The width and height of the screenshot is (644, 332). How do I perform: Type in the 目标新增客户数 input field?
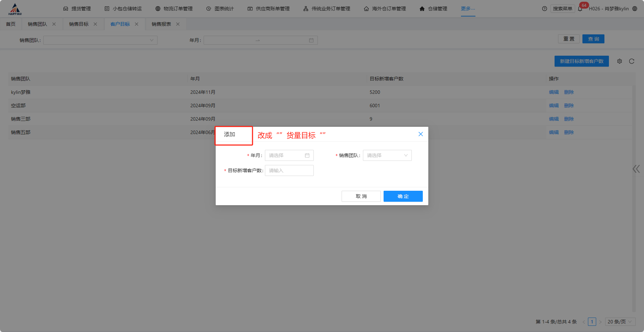pos(289,170)
